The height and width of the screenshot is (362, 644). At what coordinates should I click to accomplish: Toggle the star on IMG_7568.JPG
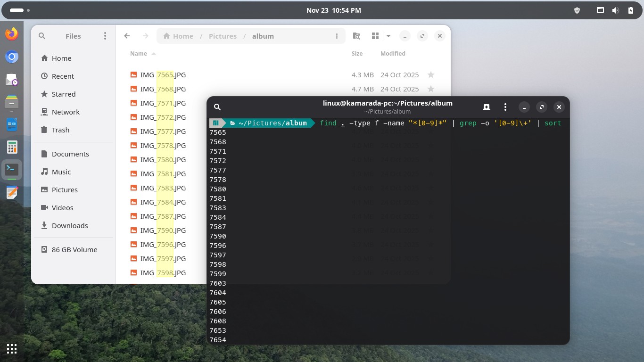click(x=430, y=89)
